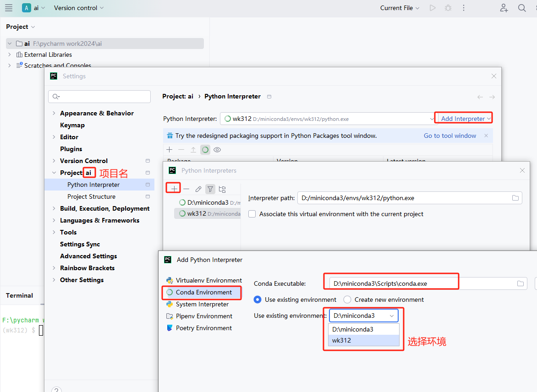The width and height of the screenshot is (537, 392).
Task: Click the Settings back navigation arrow
Action: pos(480,97)
